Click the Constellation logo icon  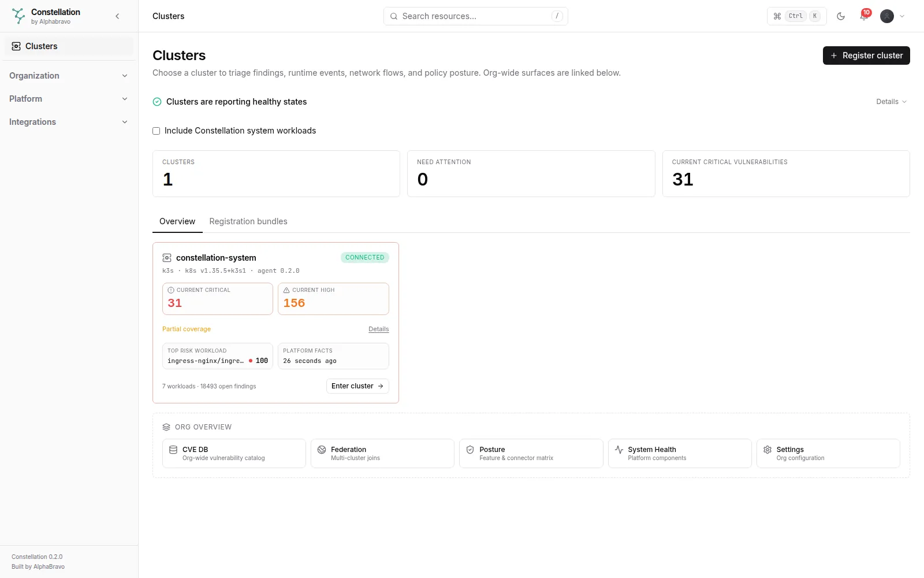pos(18,16)
